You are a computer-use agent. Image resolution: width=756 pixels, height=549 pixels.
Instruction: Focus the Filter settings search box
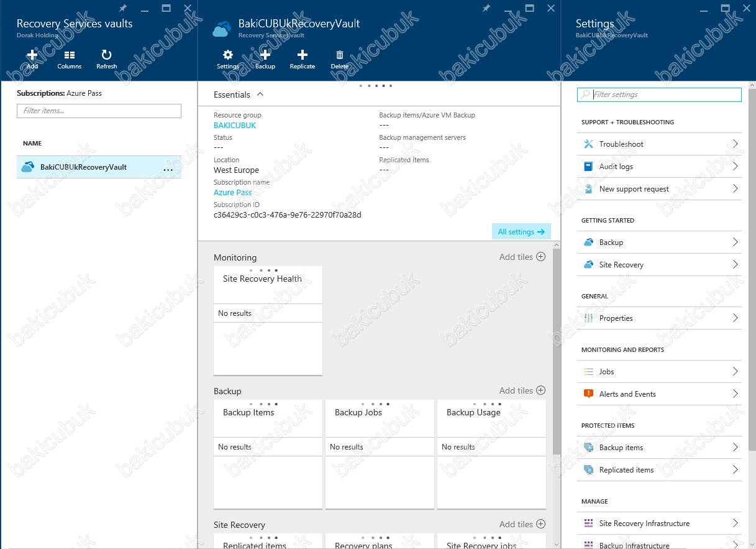(x=659, y=95)
